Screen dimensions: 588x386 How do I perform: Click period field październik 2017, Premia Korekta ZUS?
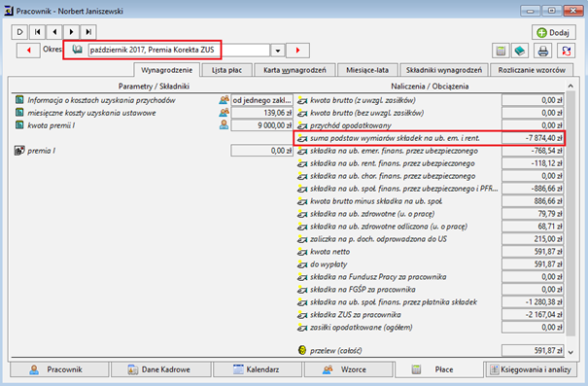pos(179,51)
